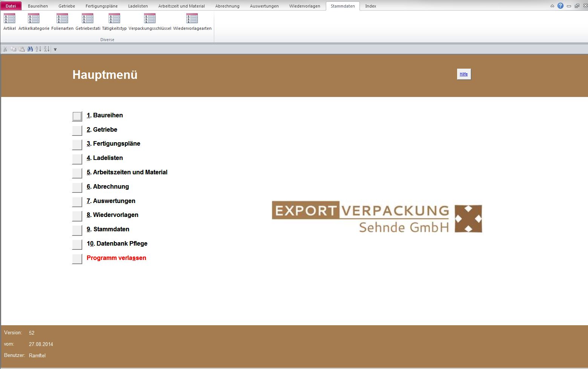Image resolution: width=588 pixels, height=369 pixels.
Task: Minimize the inner window
Action: point(569,6)
